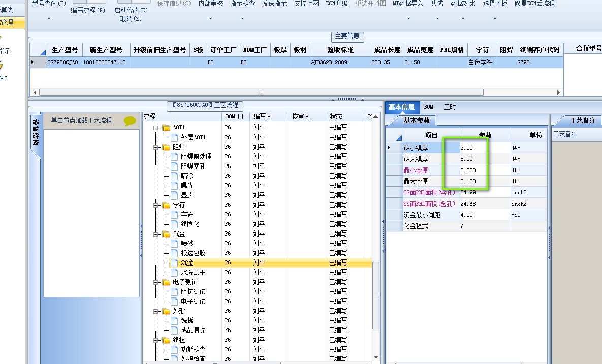Viewport: 602px width, 364px height.
Task: Open the 板边包胶 step
Action: [193, 253]
